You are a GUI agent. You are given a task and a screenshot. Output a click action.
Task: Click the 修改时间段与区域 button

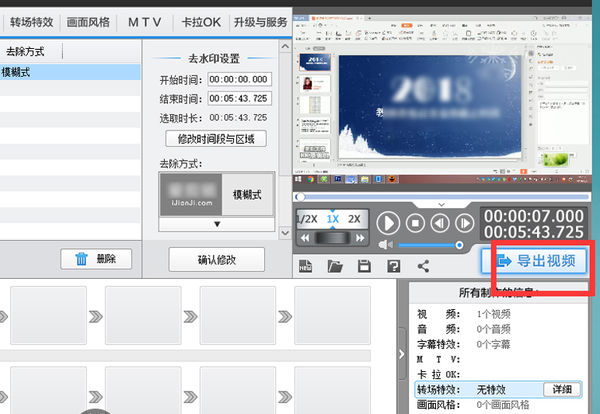coord(216,139)
